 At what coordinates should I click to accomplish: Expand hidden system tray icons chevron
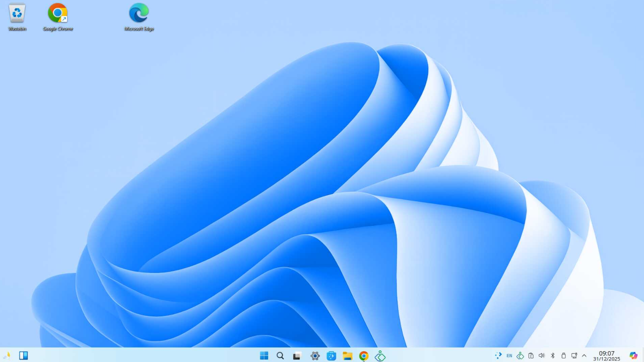click(x=584, y=356)
